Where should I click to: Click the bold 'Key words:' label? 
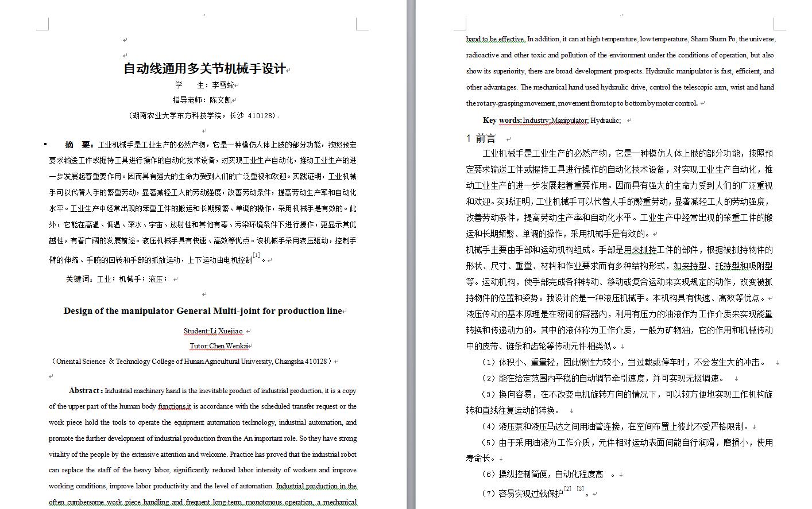tap(502, 121)
